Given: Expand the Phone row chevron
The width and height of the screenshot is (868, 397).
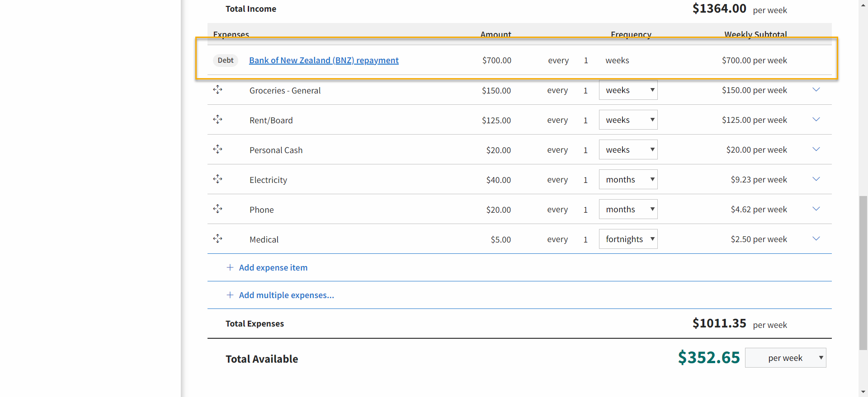Looking at the screenshot, I should (x=816, y=209).
